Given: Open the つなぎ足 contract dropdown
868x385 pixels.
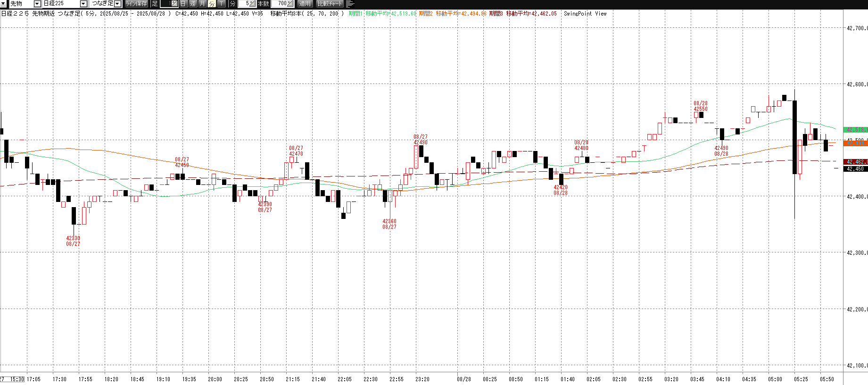Looking at the screenshot, I should (x=118, y=4).
